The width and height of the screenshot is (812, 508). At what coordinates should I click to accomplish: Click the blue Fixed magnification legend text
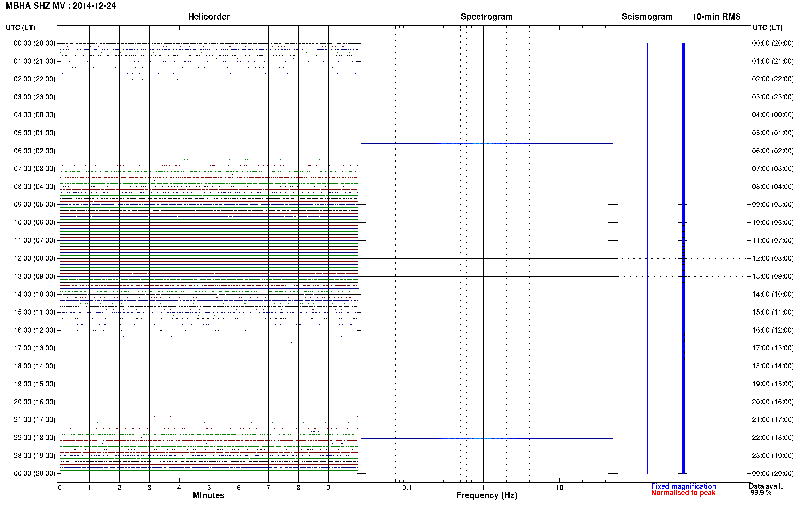[684, 486]
